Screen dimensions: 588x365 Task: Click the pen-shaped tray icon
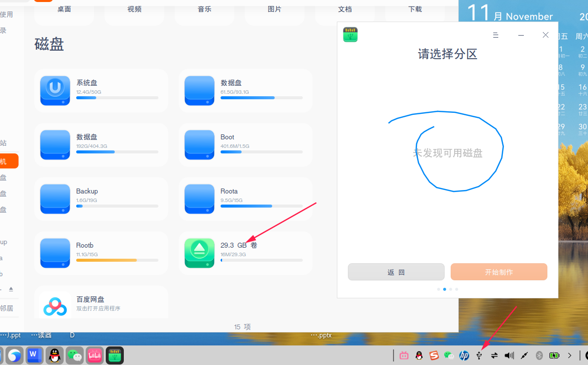(524, 355)
